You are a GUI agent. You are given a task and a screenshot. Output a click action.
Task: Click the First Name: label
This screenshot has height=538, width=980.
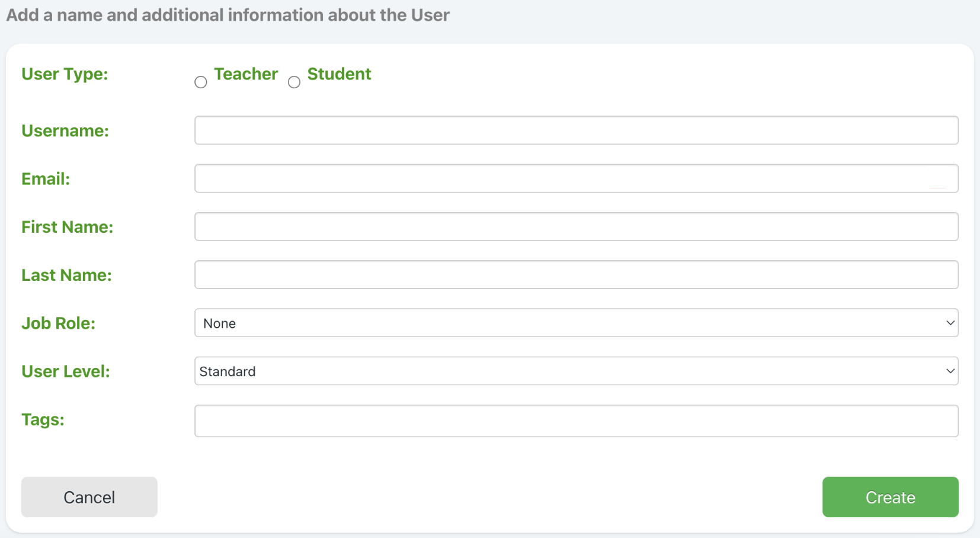coord(67,226)
